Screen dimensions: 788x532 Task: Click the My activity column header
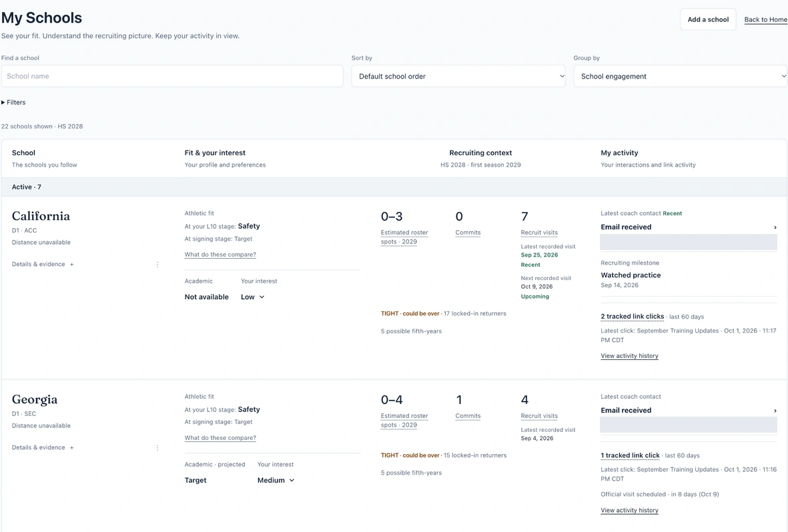point(619,153)
